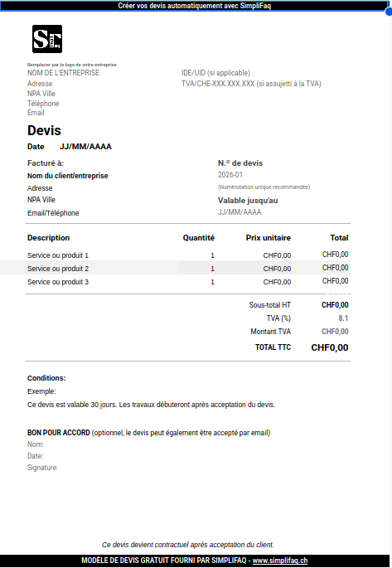The height and width of the screenshot is (568, 392).
Task: Select the 'NOM DE L'ENTREPRISE' field
Action: click(x=63, y=73)
